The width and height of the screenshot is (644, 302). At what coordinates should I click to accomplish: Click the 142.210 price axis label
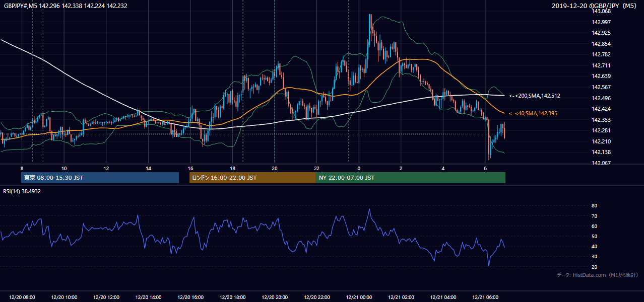(x=601, y=141)
